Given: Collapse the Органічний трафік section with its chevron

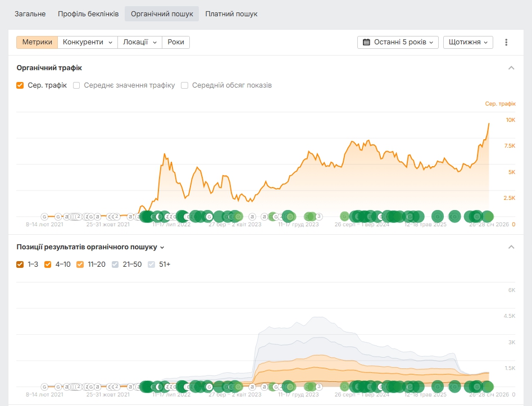Looking at the screenshot, I should pos(511,68).
